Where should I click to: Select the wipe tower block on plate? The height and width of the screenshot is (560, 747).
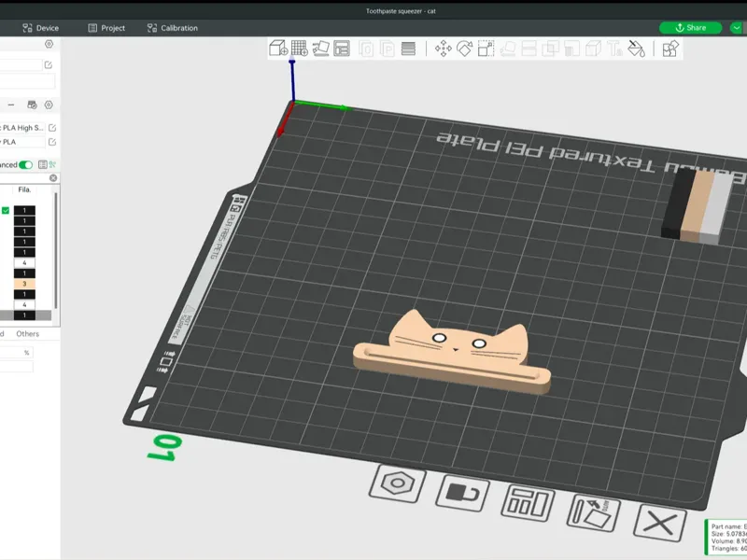click(x=697, y=205)
